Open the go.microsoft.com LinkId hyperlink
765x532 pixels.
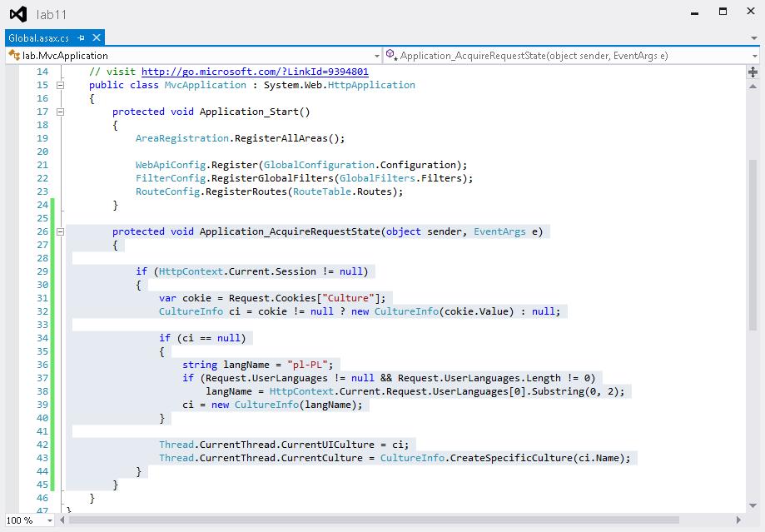coord(255,72)
